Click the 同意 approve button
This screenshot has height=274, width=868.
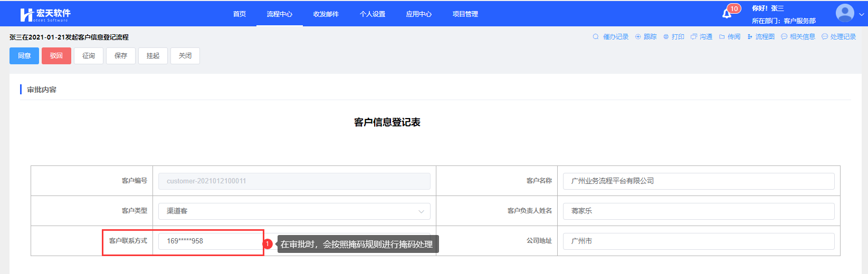(x=24, y=56)
